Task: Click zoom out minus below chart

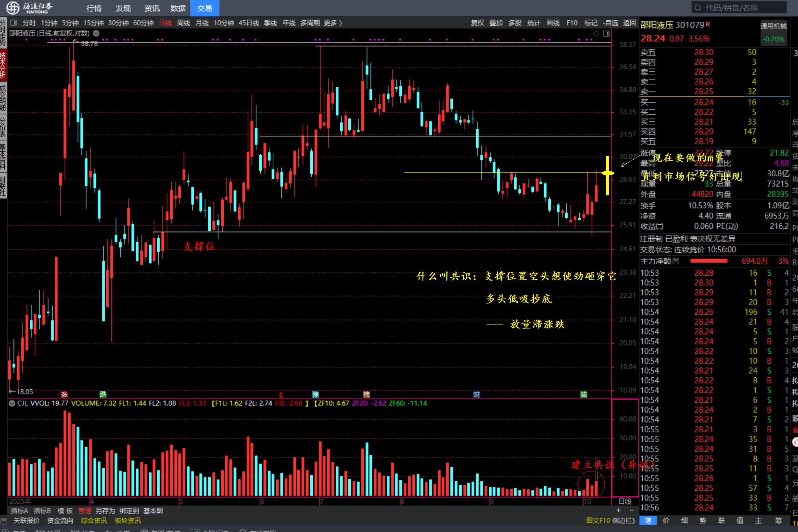Action: (x=632, y=510)
